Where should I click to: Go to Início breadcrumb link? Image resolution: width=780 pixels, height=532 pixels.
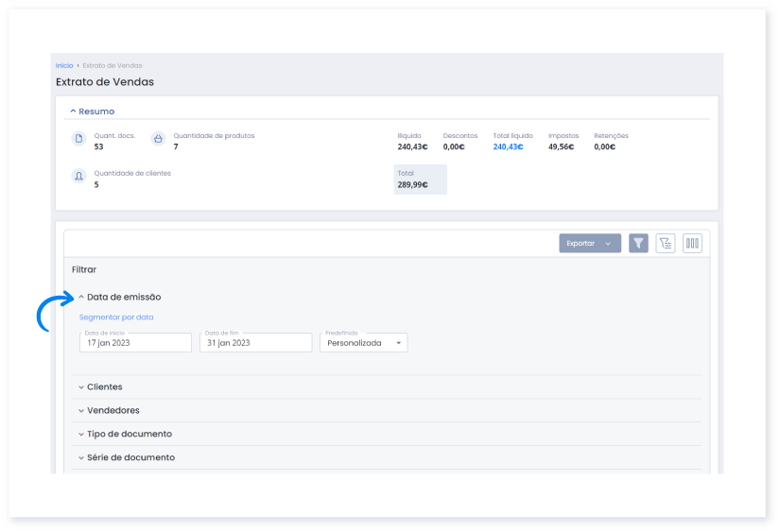point(63,66)
